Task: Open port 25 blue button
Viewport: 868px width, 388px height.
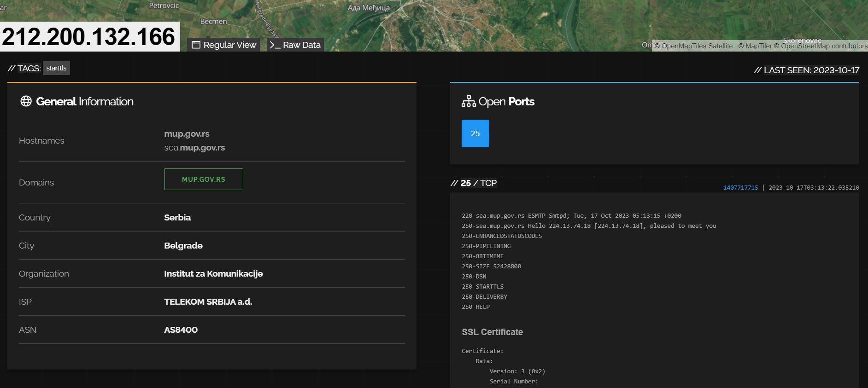Action: (475, 133)
